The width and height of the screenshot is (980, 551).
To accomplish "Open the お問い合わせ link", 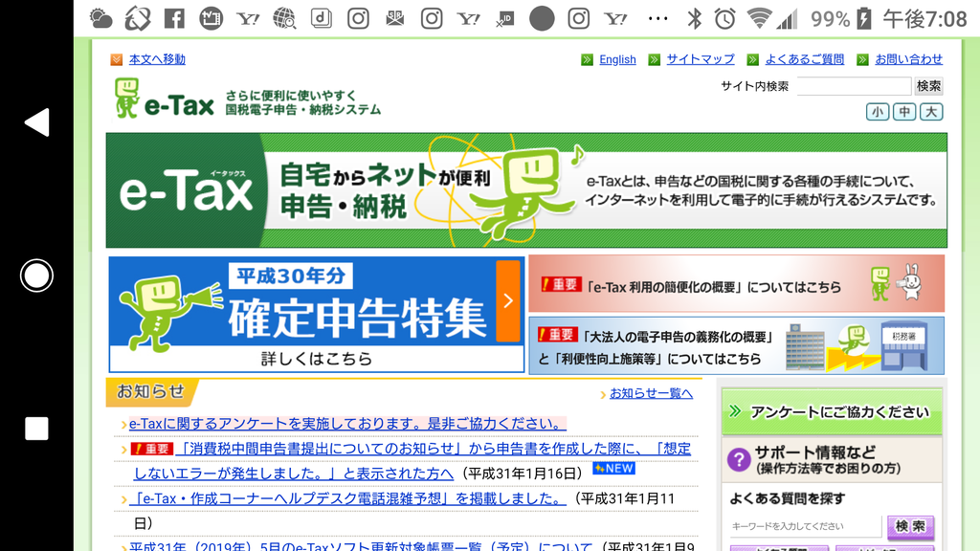I will pyautogui.click(x=909, y=59).
